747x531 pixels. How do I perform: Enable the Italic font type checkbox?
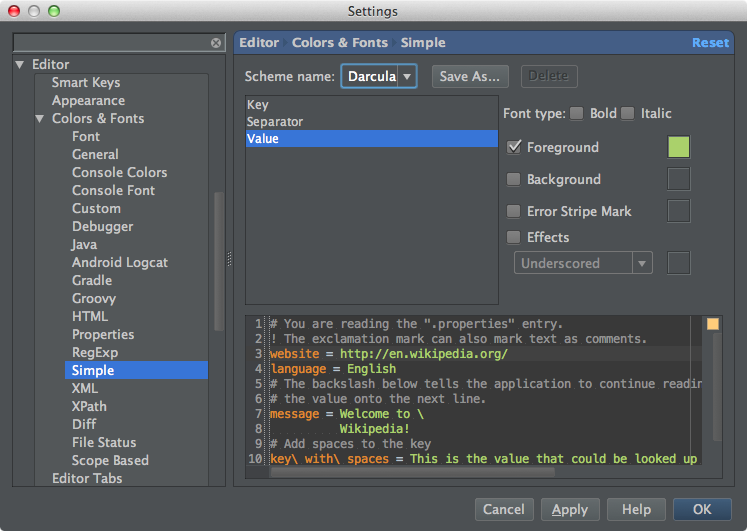(x=627, y=113)
